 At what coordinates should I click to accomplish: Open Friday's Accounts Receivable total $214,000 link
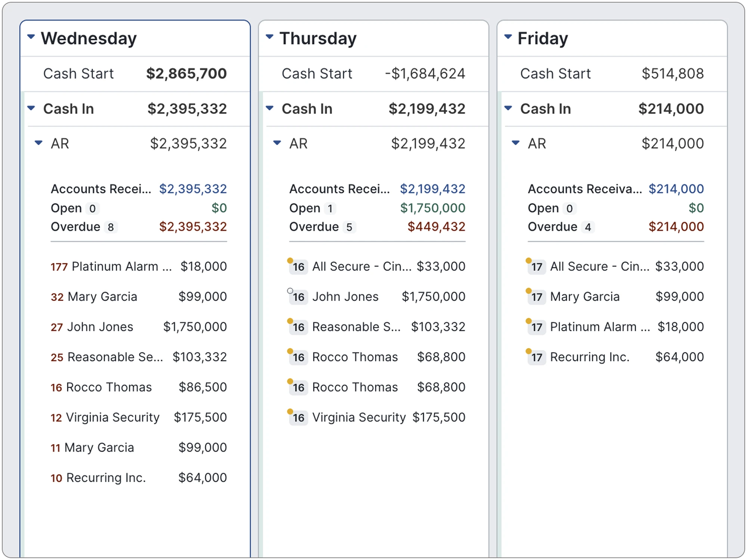tap(676, 189)
